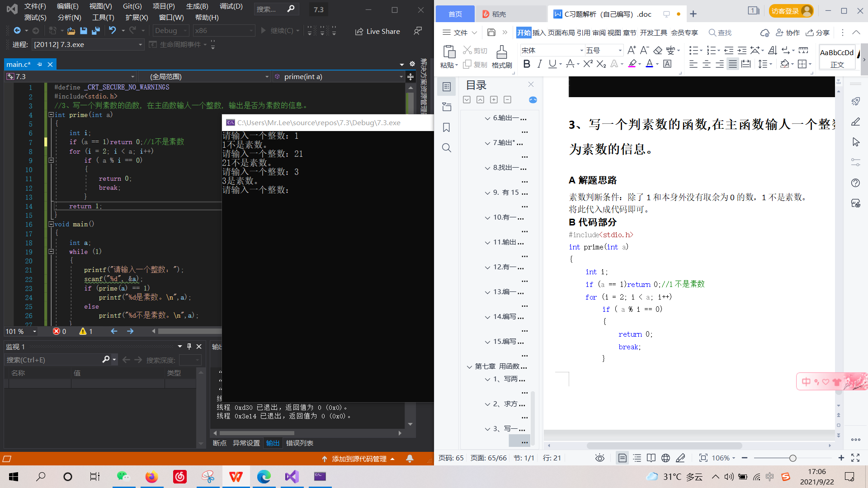868x488 pixels.
Task: Click the Format Painter brush icon
Action: (501, 52)
